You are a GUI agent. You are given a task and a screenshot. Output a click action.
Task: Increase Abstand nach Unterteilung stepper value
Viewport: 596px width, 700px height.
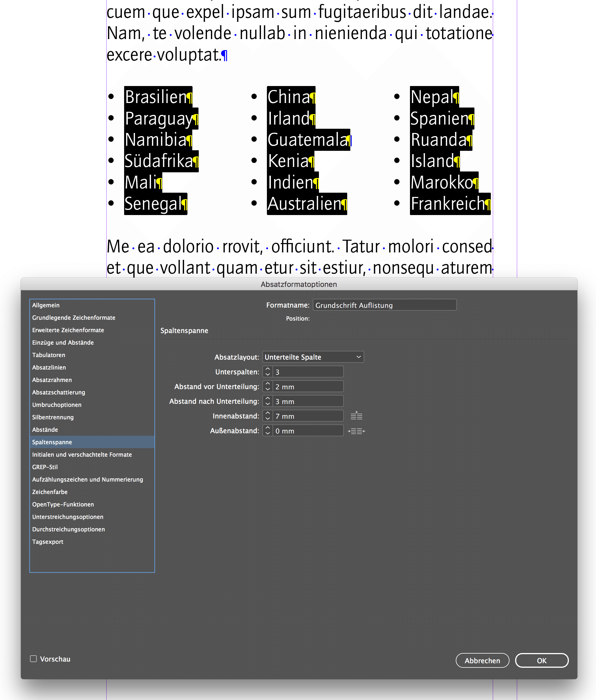tap(268, 399)
